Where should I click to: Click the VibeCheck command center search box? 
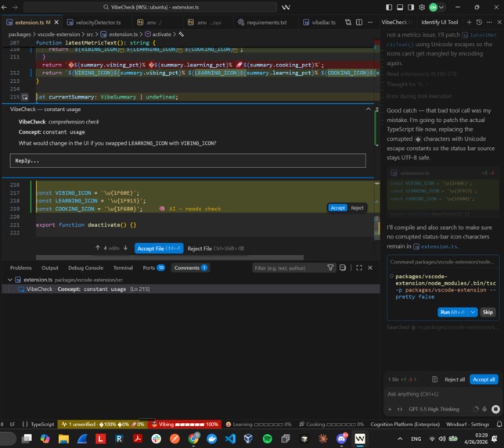pyautogui.click(x=150, y=7)
